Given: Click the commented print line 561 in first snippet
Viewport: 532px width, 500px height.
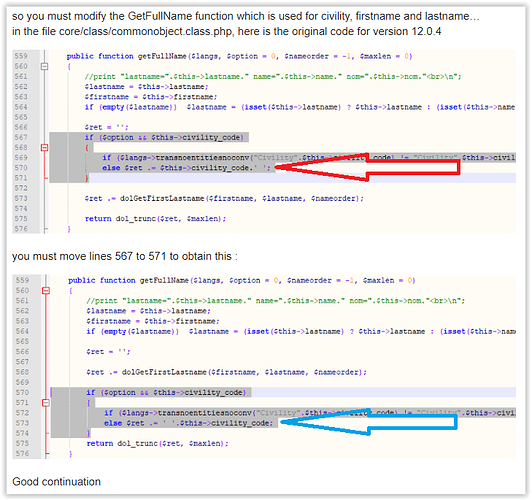Looking at the screenshot, I should coord(273,77).
